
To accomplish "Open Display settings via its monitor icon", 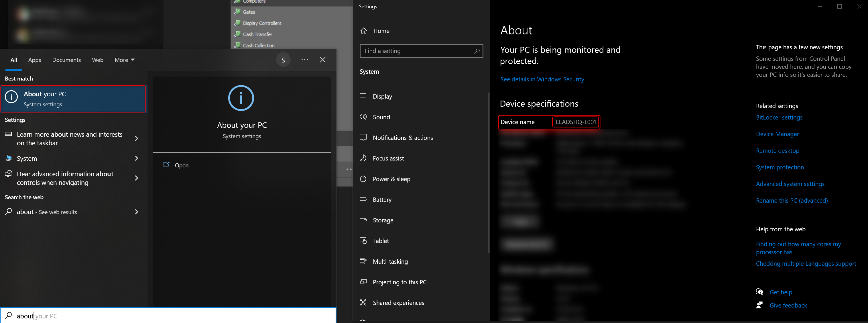I will [x=363, y=96].
